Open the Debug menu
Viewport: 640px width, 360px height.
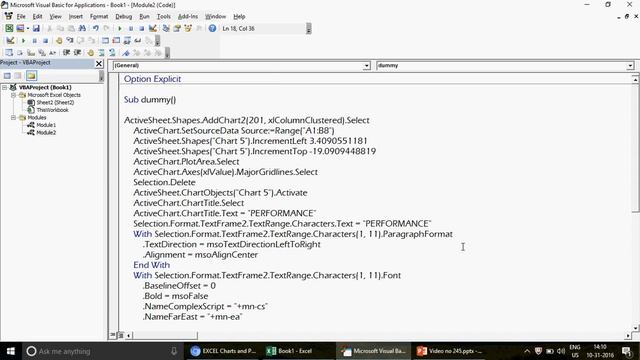pyautogui.click(x=123, y=16)
